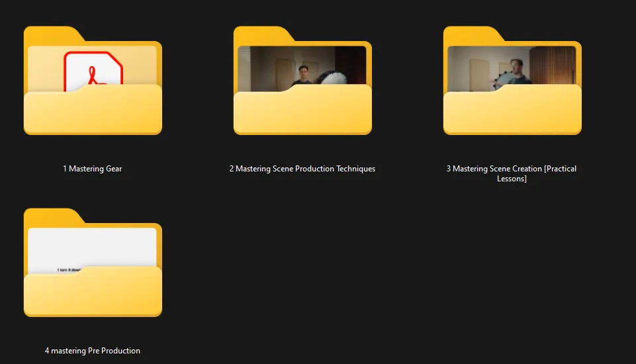Click video thumbnail inside Scene Production Techniques folder
Image resolution: width=636 pixels, height=364 pixels.
265,66
